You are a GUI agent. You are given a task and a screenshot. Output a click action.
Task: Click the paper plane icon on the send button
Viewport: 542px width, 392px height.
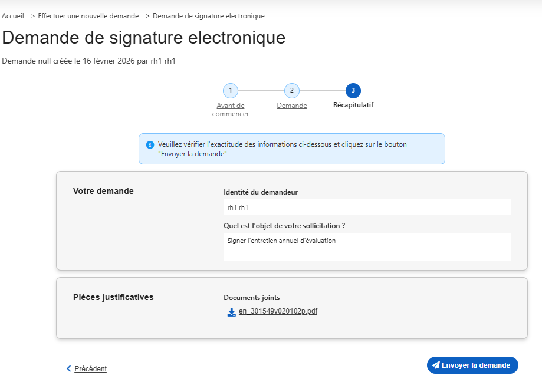[x=436, y=365]
